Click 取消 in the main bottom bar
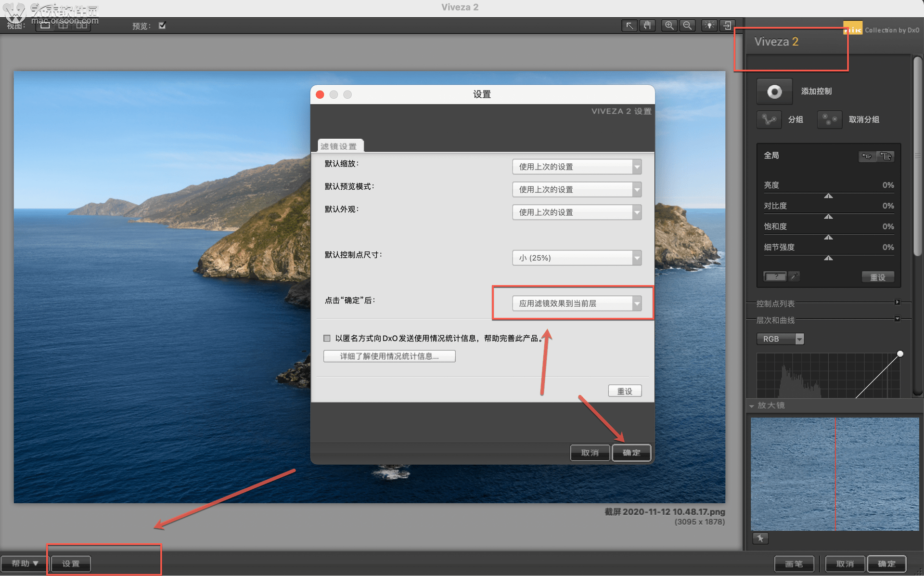This screenshot has width=924, height=576. 845,563
